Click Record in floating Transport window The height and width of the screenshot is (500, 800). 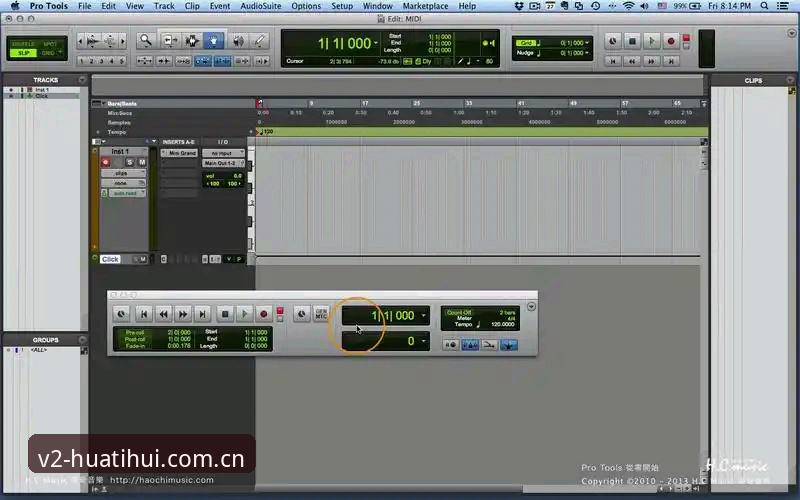(264, 314)
